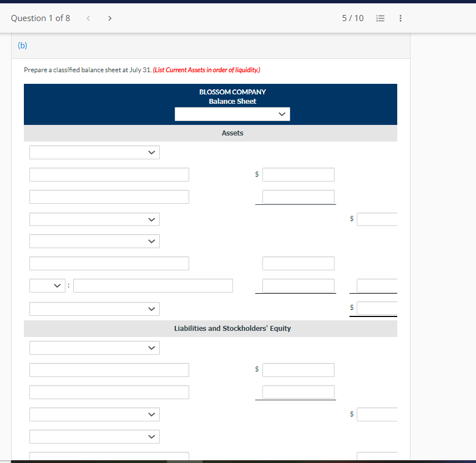Click Liabilities and Stockholders' Equity header
This screenshot has height=463, width=476.
click(x=232, y=329)
